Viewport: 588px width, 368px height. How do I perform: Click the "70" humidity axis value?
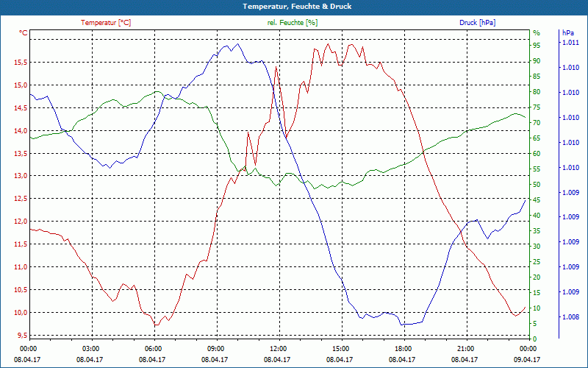pos(537,123)
